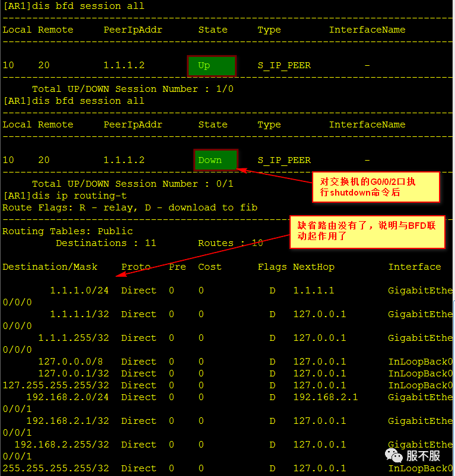Click the 'Routes : 10' value
This screenshot has width=455, height=476.
231,243
